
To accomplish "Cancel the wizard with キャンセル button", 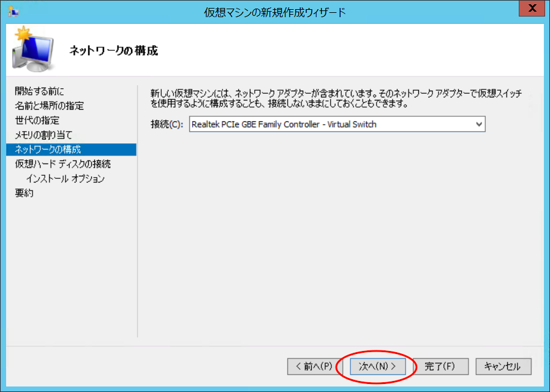I will coord(503,366).
